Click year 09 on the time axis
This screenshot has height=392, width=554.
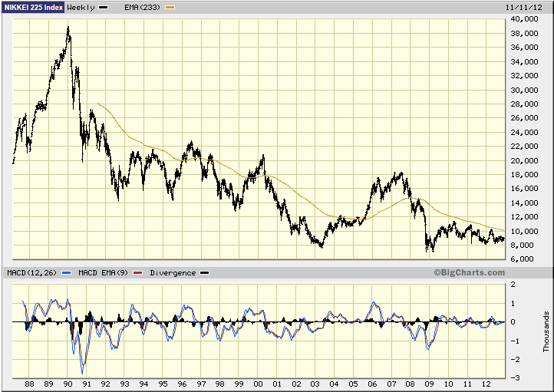point(429,384)
